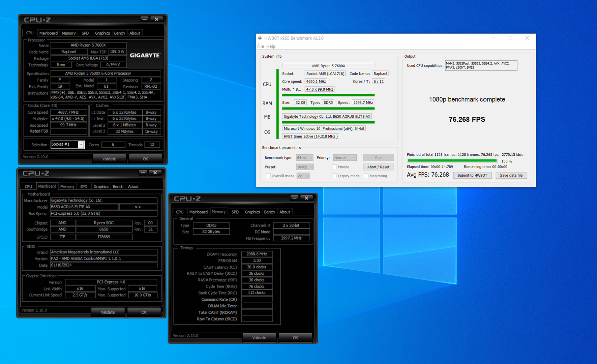The height and width of the screenshot is (364, 597).
Task: Select Bench tab in Mainboard CPU-Z window
Action: [118, 186]
